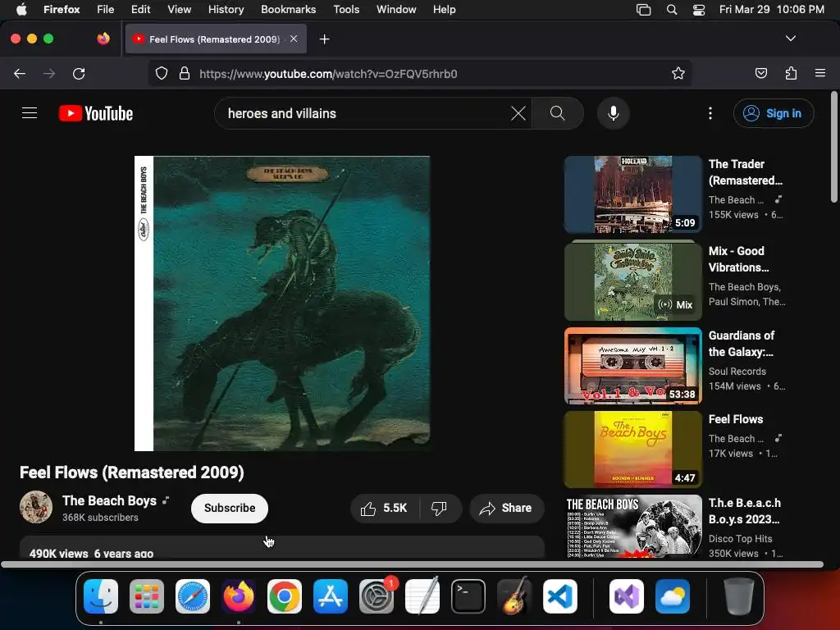Close the Feel Flows tab

click(294, 39)
